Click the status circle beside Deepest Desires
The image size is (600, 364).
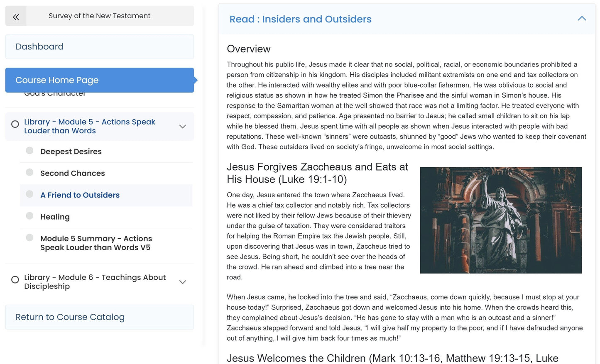pyautogui.click(x=29, y=150)
